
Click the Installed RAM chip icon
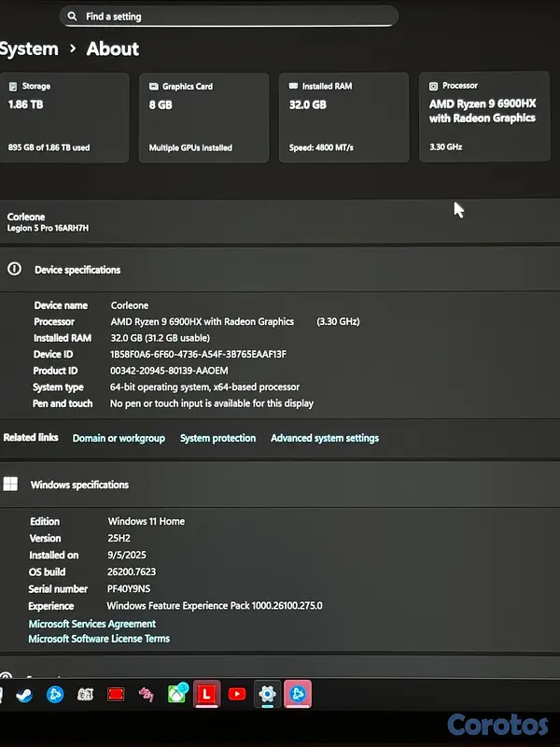293,86
